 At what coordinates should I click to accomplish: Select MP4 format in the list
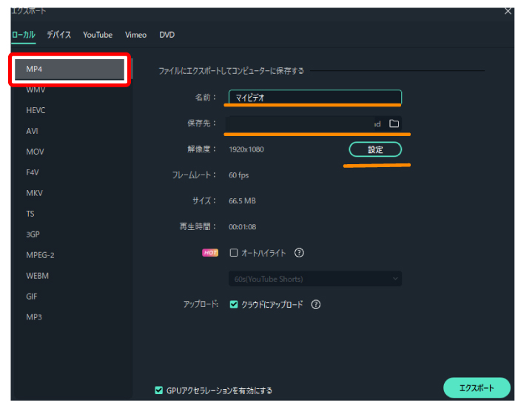pos(70,69)
